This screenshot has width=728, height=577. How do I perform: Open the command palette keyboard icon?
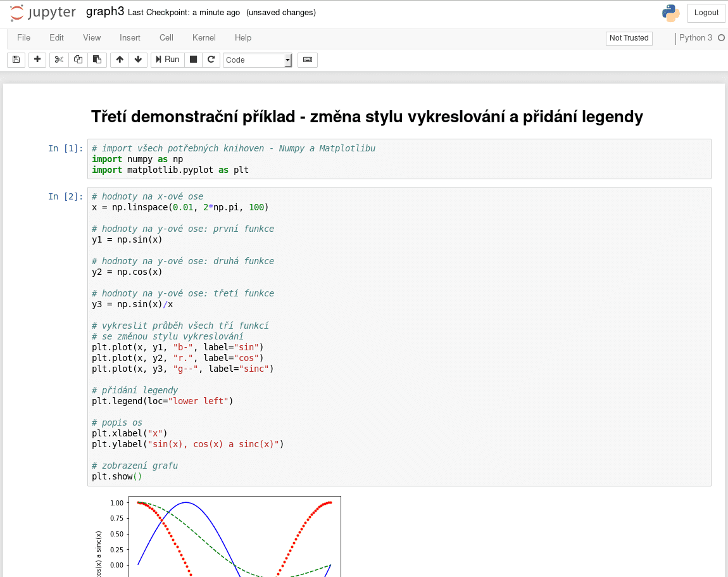pos(308,60)
